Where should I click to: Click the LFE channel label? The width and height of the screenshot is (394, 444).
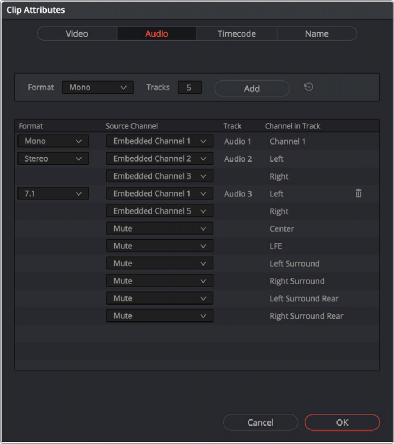pos(276,246)
